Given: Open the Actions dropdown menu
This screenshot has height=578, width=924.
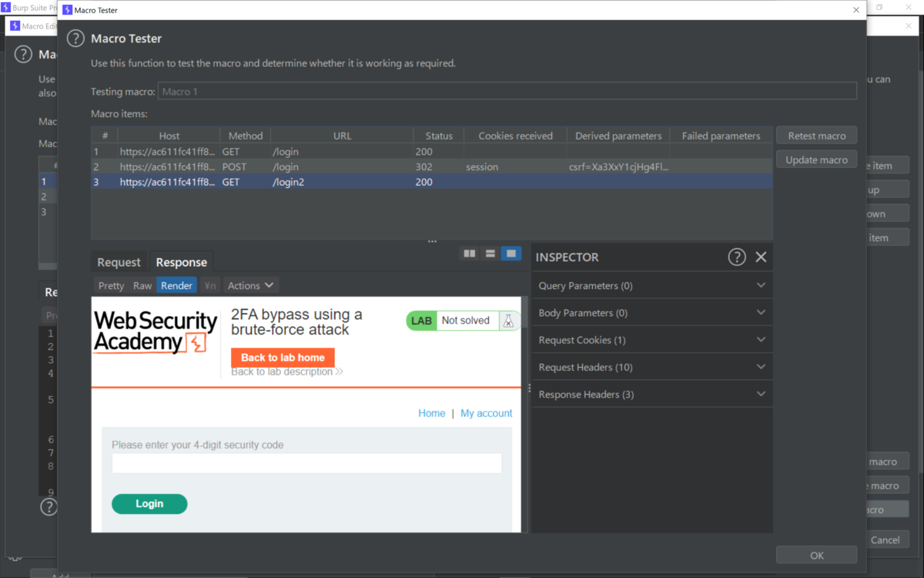Looking at the screenshot, I should 250,285.
